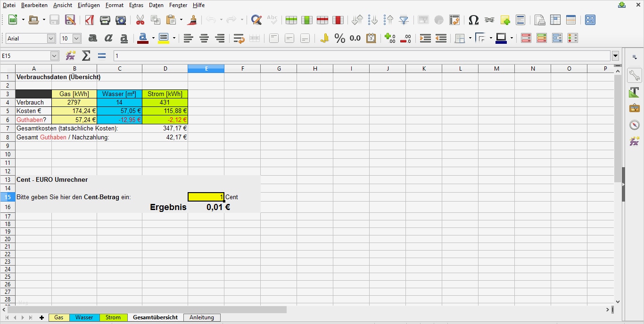This screenshot has width=644, height=324.
Task: Open font size 10 dropdown
Action: pos(76,39)
